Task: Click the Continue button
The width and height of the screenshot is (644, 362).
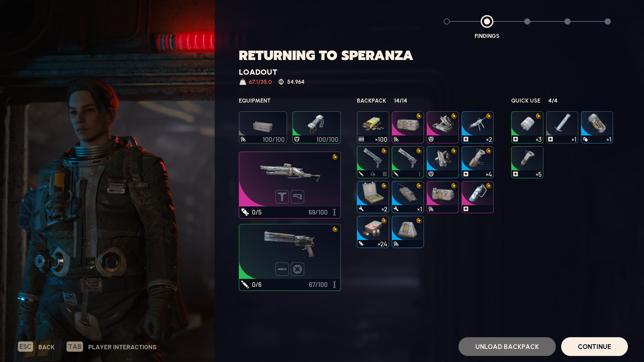Action: tap(594, 347)
